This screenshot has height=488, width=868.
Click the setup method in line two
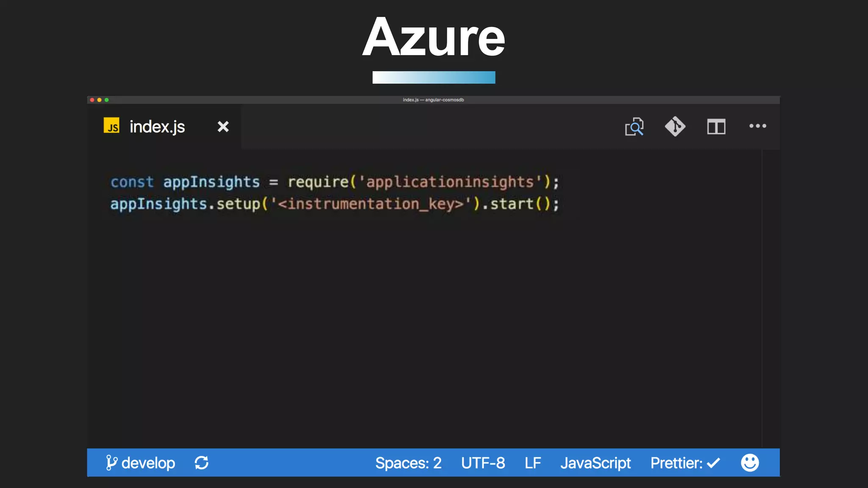238,204
